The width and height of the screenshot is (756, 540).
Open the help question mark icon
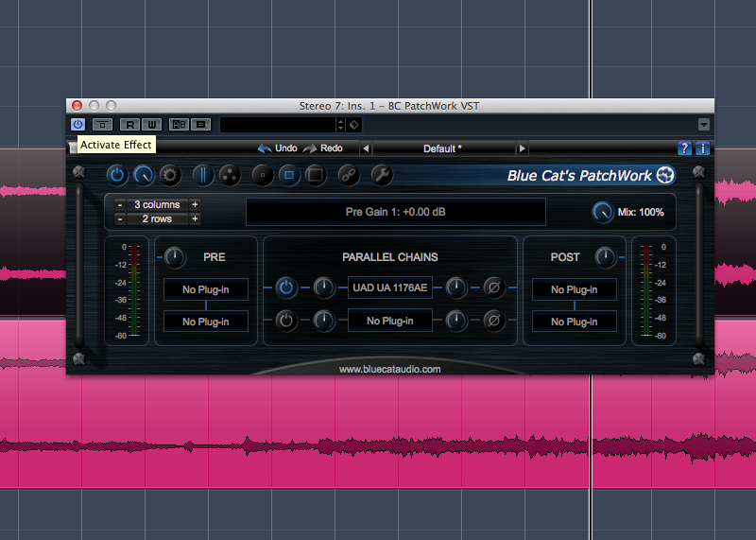click(x=684, y=148)
